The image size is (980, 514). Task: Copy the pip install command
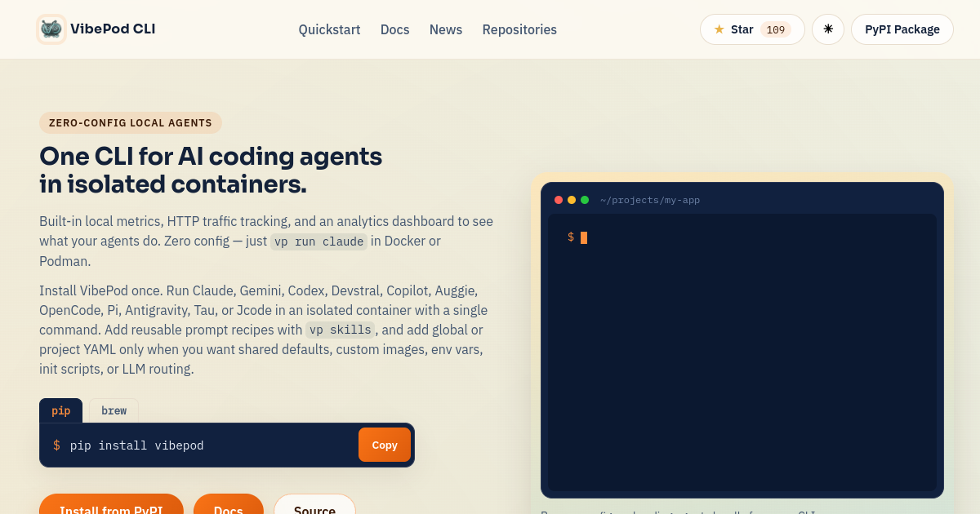pyautogui.click(x=385, y=445)
